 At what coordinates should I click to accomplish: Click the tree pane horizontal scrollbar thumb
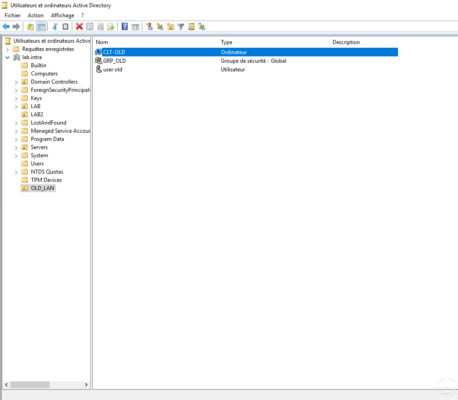(30, 385)
